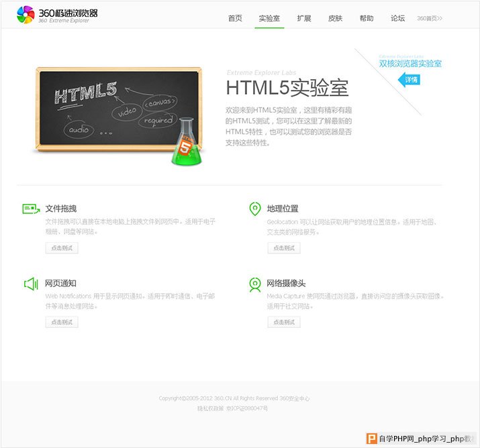Click 点击测试 under 文件拖拽

(x=62, y=247)
